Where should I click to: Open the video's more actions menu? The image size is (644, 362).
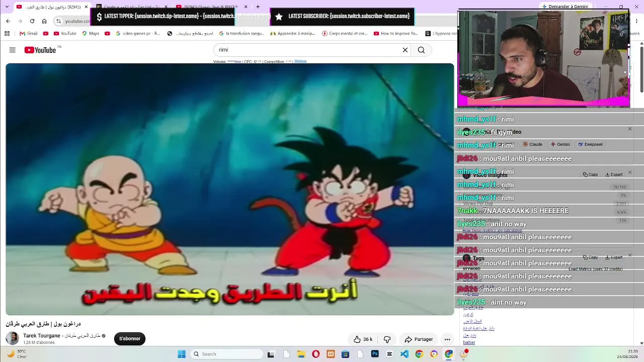tap(447, 339)
